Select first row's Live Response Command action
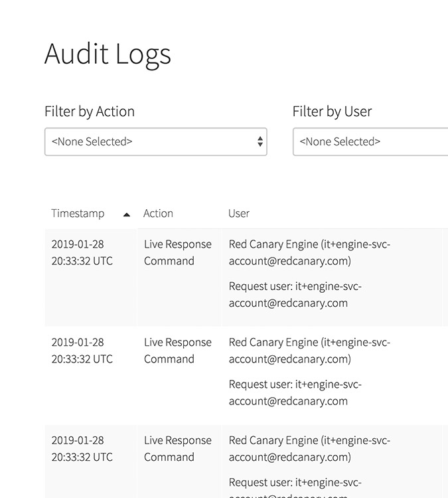 pos(177,252)
